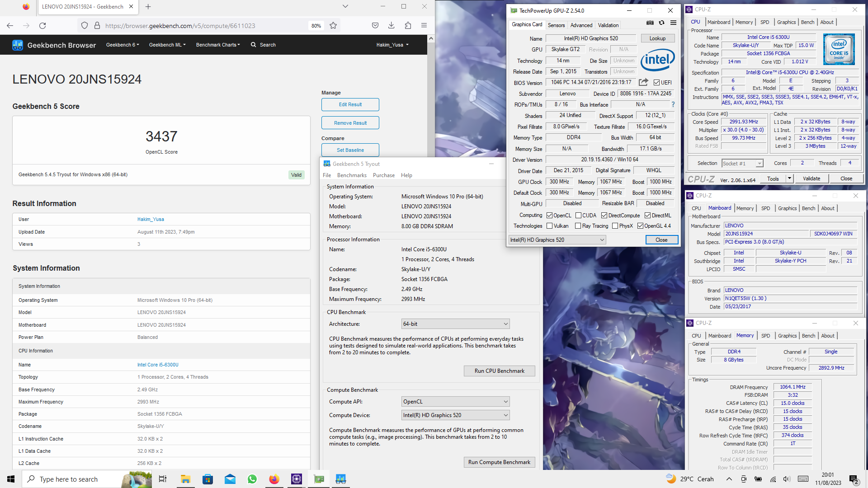The height and width of the screenshot is (488, 868).
Task: Bookmark page with star icon
Action: [x=333, y=26]
